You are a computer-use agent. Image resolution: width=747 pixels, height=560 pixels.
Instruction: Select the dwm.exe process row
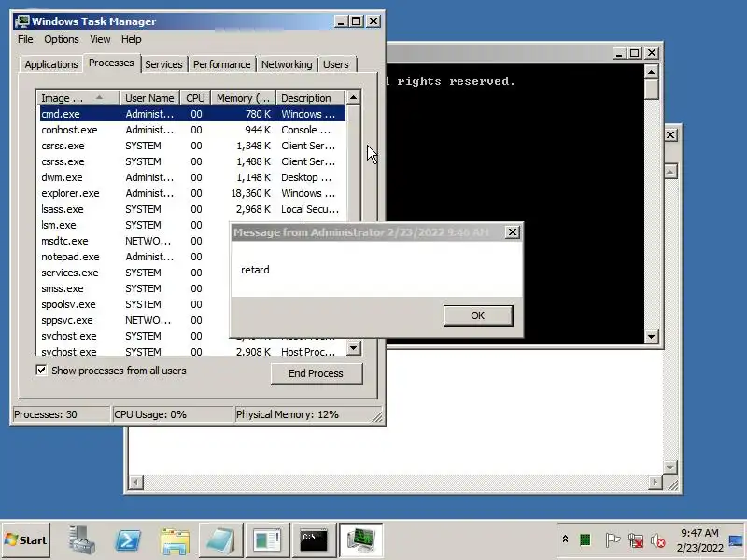192,177
